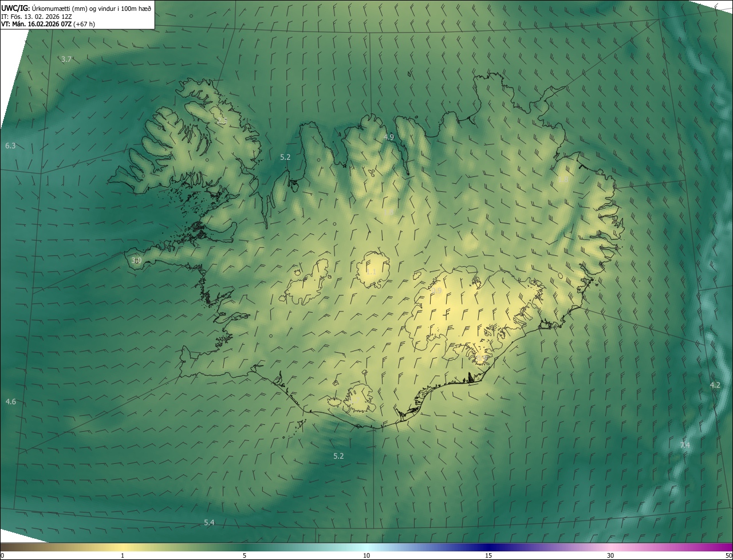Click the 4.9 value on the north coast

click(x=389, y=137)
